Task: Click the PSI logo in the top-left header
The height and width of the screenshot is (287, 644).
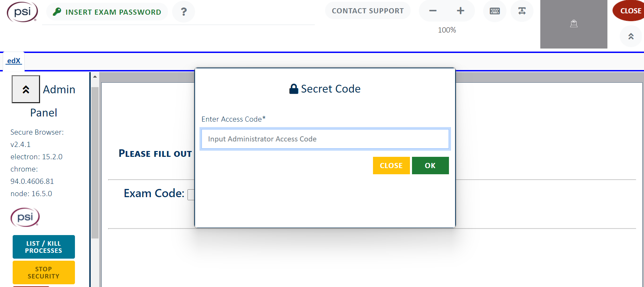Action: [x=22, y=12]
